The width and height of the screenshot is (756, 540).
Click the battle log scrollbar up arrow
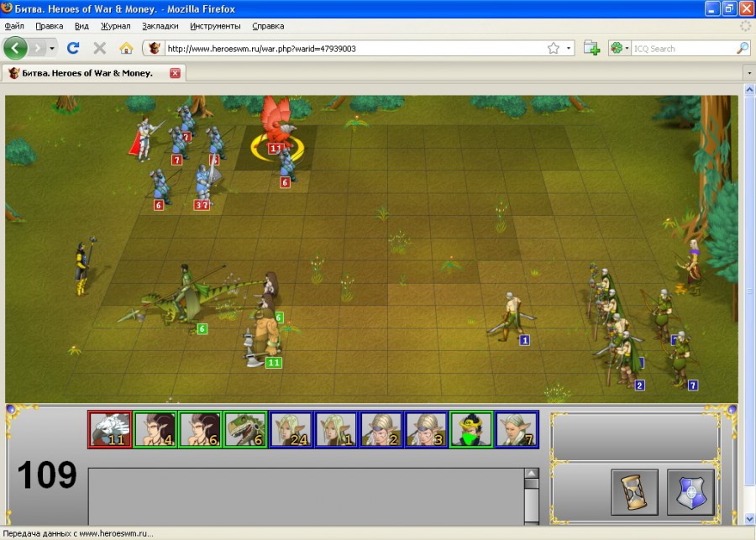click(x=532, y=473)
